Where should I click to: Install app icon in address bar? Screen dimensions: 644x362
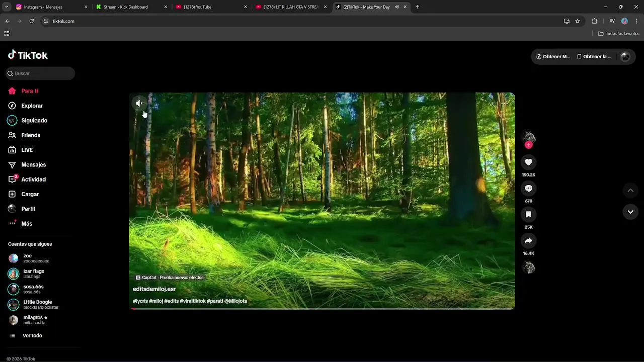pos(567,21)
